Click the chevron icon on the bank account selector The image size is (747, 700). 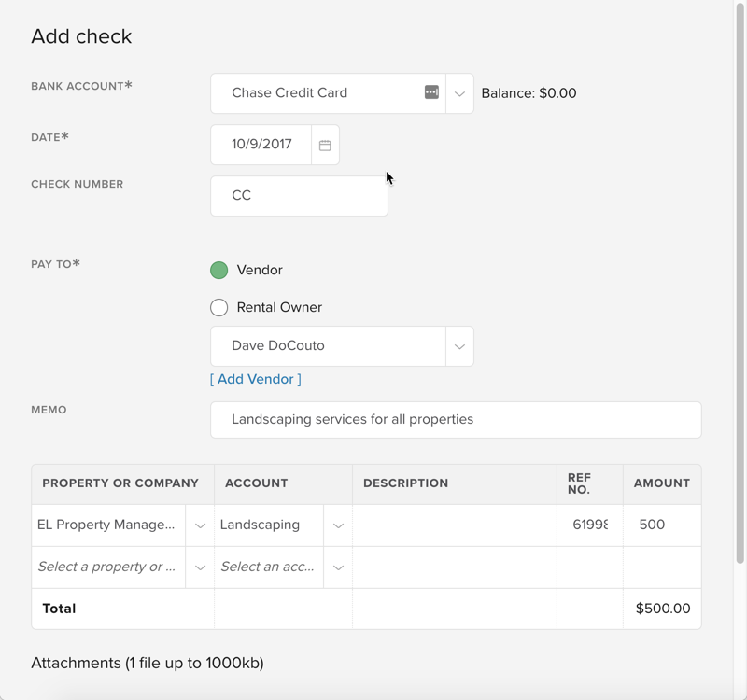[459, 92]
